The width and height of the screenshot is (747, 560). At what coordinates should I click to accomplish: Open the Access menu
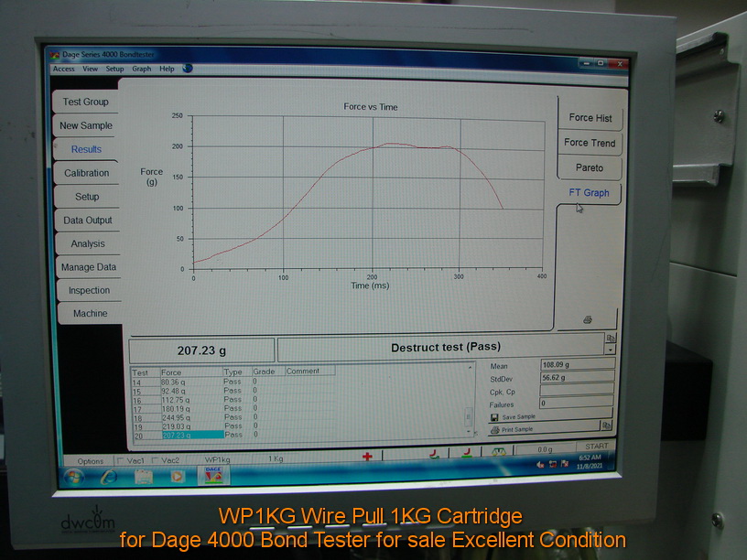click(63, 69)
